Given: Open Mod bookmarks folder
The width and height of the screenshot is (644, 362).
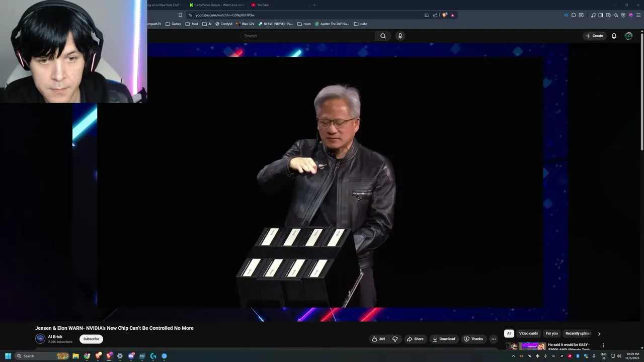Looking at the screenshot, I should 192,24.
